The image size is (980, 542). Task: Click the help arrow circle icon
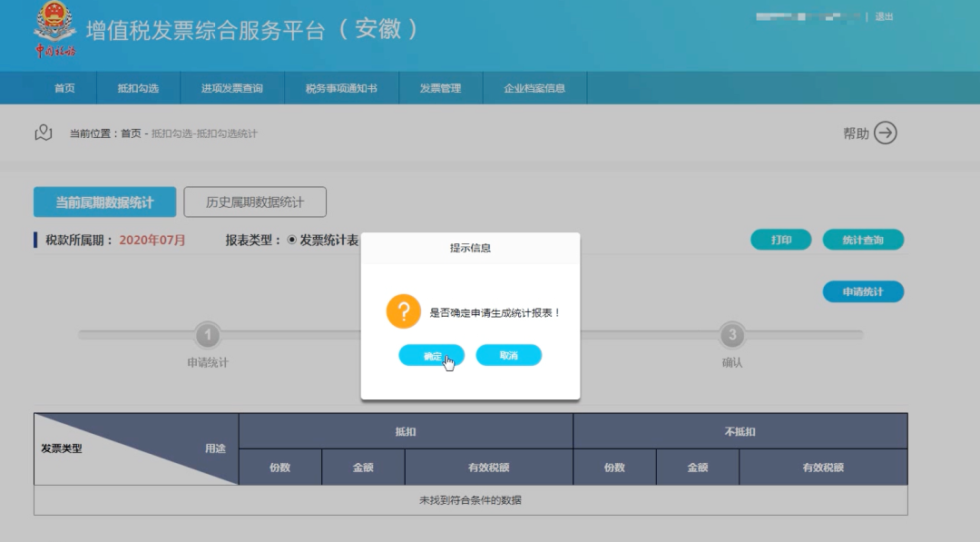(x=885, y=133)
